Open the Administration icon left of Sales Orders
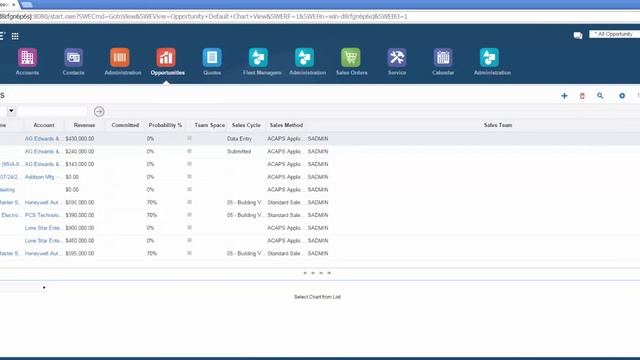The width and height of the screenshot is (640, 360). tap(304, 58)
